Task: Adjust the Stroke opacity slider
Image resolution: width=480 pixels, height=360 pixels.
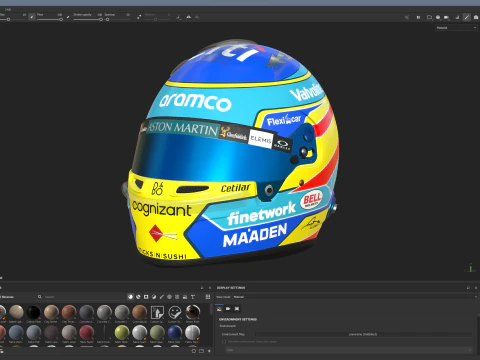Action: pos(88,20)
